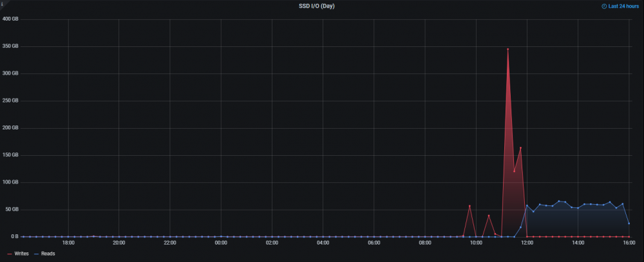This screenshot has height=262, width=644.
Task: Click the Writes data point near 165 GB
Action: [x=520, y=148]
